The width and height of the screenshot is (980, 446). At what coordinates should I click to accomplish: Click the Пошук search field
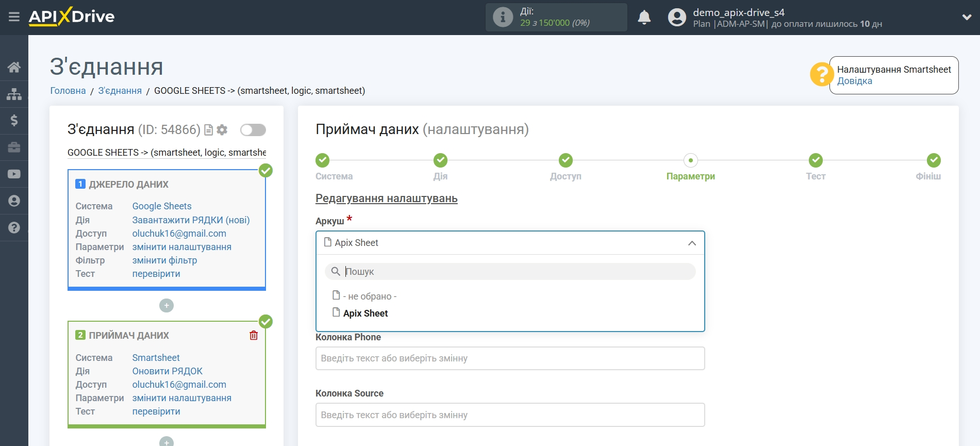coord(510,272)
